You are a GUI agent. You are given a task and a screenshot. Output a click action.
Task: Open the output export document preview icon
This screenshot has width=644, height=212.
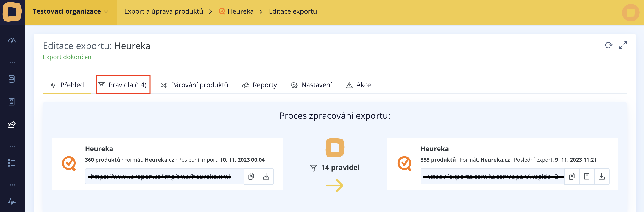(x=586, y=176)
